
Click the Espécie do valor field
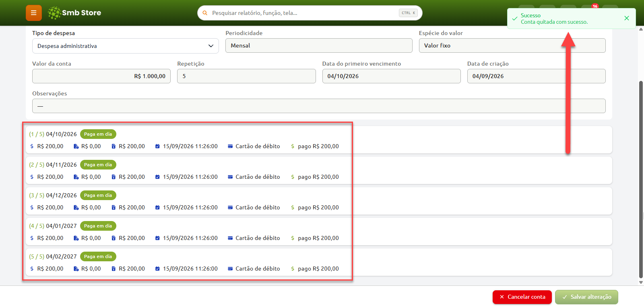point(512,45)
